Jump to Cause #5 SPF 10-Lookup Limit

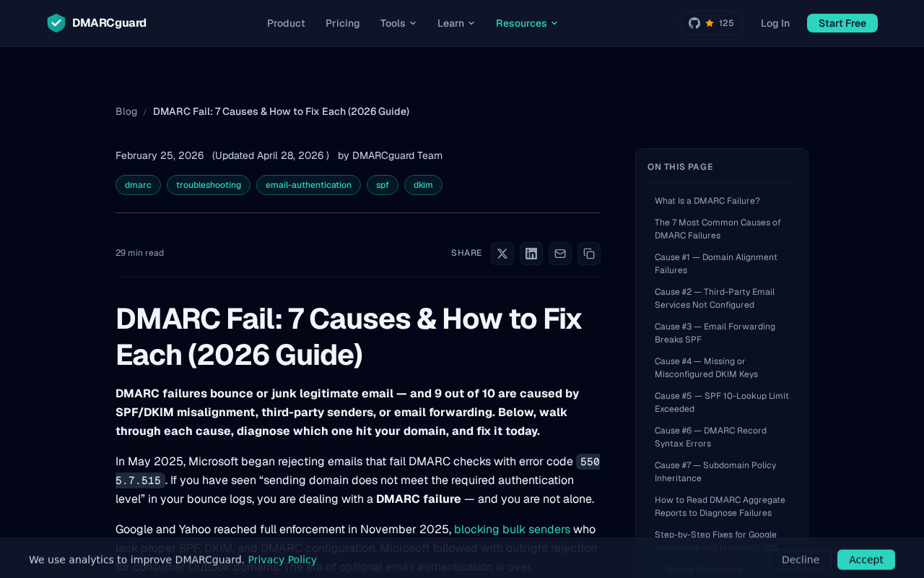[x=722, y=402]
